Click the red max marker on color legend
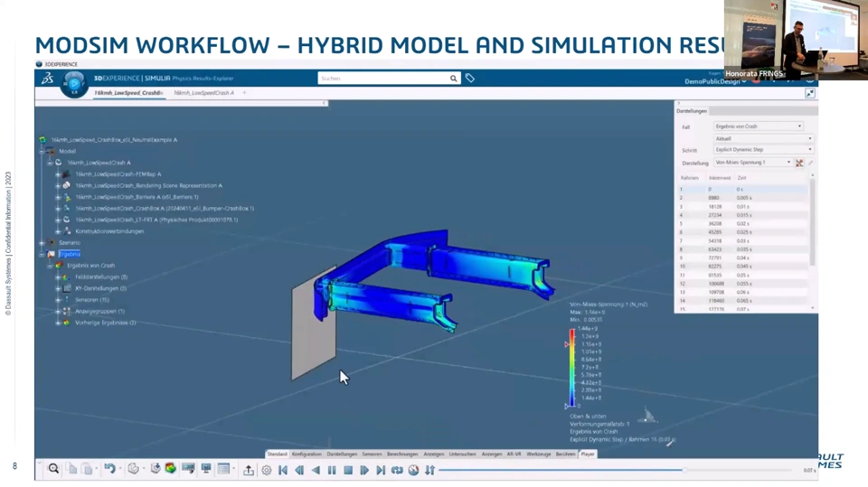The width and height of the screenshot is (868, 487). coord(567,344)
